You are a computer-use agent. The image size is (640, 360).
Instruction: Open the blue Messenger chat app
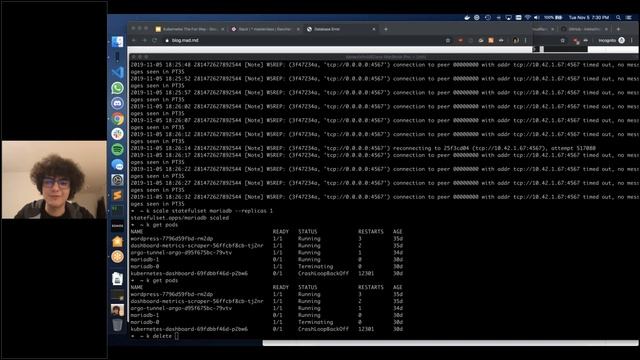point(118,164)
